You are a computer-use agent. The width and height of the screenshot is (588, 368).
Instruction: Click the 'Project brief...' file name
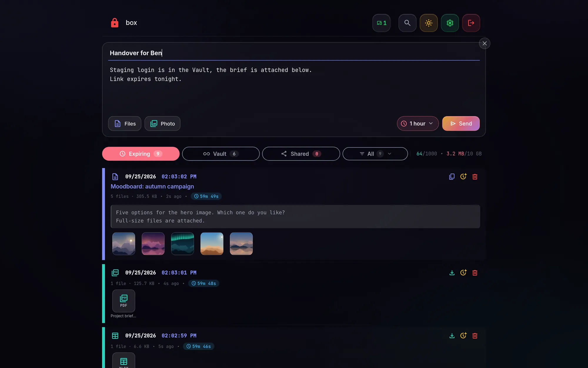123,316
